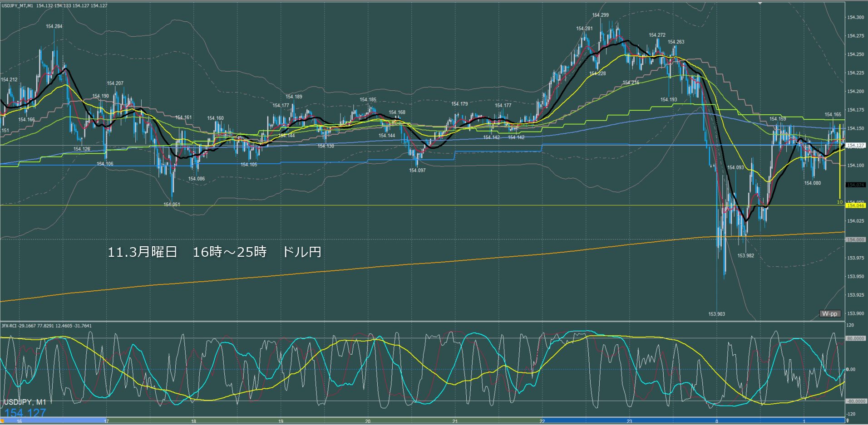Click the 154.299 high price label

pos(600,15)
